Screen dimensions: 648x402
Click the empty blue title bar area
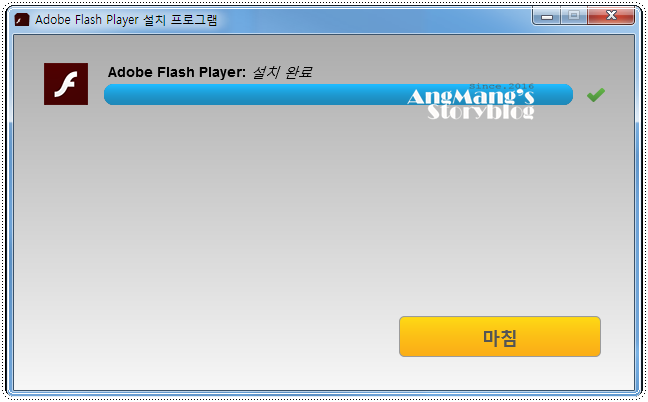point(372,19)
